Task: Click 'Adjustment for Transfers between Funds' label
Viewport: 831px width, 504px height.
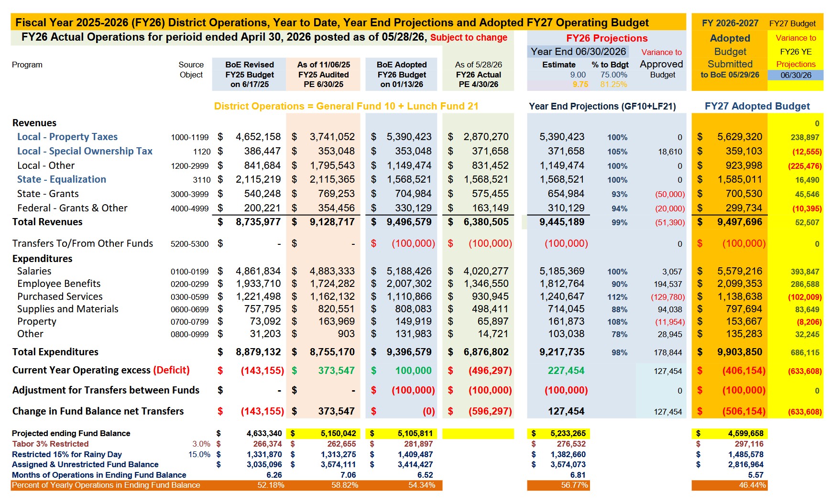Action: pyautogui.click(x=106, y=390)
